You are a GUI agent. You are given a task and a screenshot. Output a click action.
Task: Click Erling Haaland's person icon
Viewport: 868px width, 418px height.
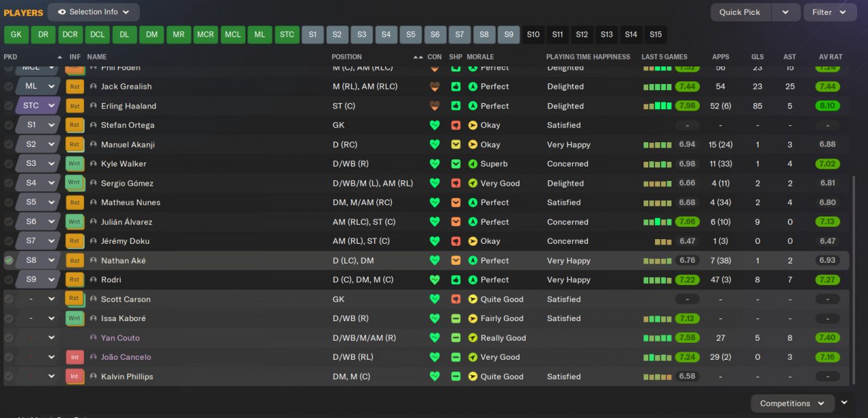(x=94, y=106)
